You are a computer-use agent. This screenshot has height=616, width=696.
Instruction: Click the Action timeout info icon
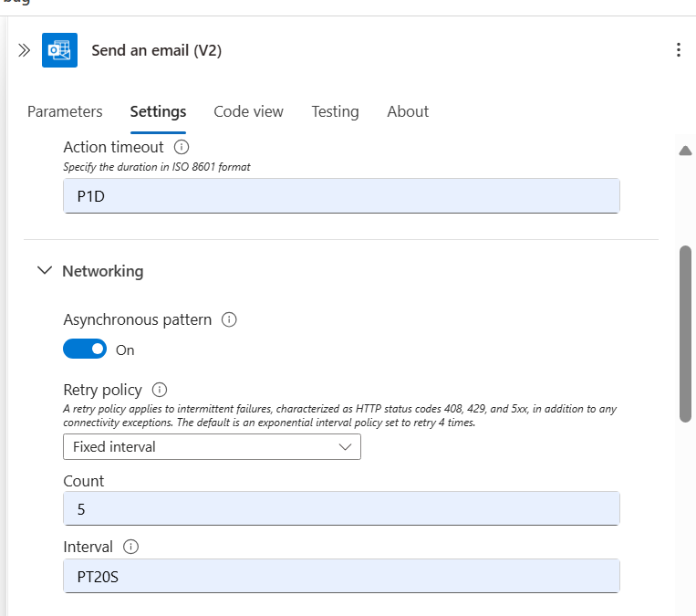click(x=181, y=147)
